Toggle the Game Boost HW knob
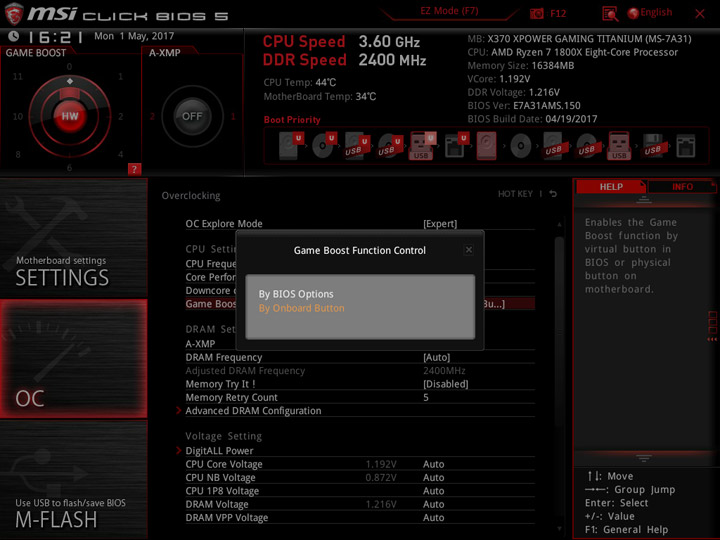Viewport: 720px width, 540px height. (70, 116)
